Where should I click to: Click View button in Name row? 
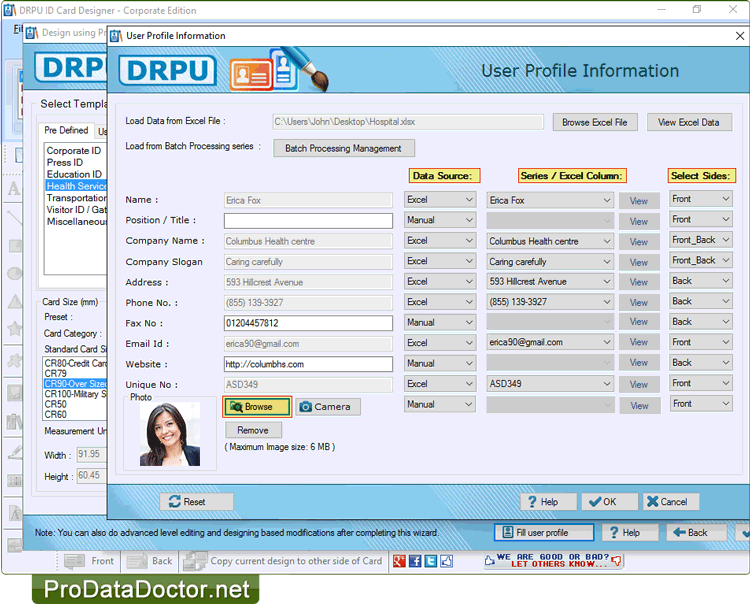tap(639, 201)
